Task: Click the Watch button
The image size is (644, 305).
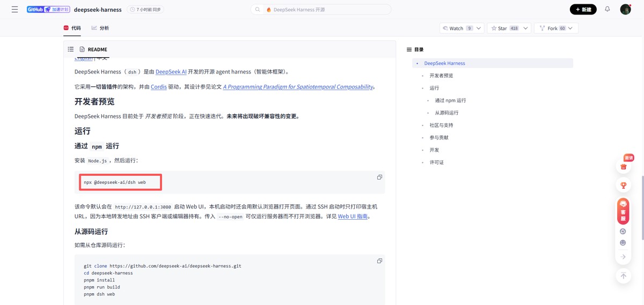Action: coord(453,28)
